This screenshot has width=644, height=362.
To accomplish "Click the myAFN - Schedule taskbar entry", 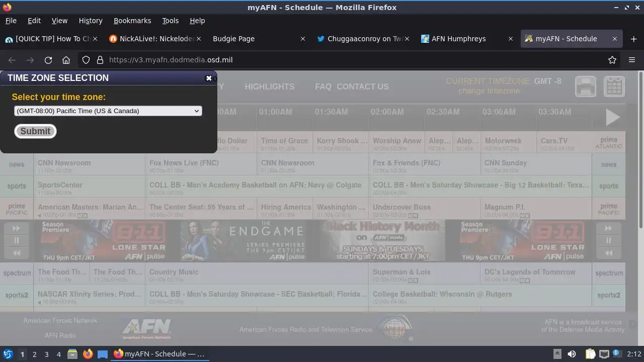I will [x=159, y=354].
